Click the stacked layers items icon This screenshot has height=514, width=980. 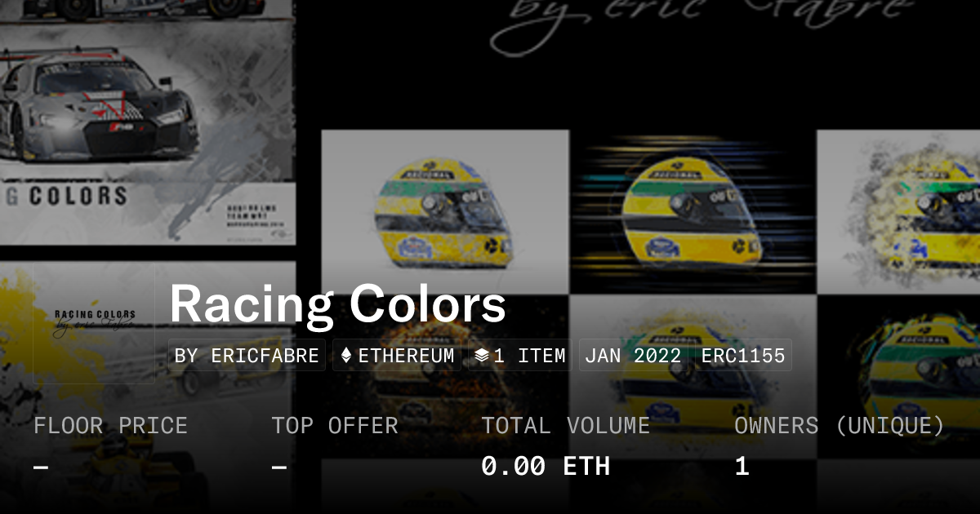tap(482, 356)
